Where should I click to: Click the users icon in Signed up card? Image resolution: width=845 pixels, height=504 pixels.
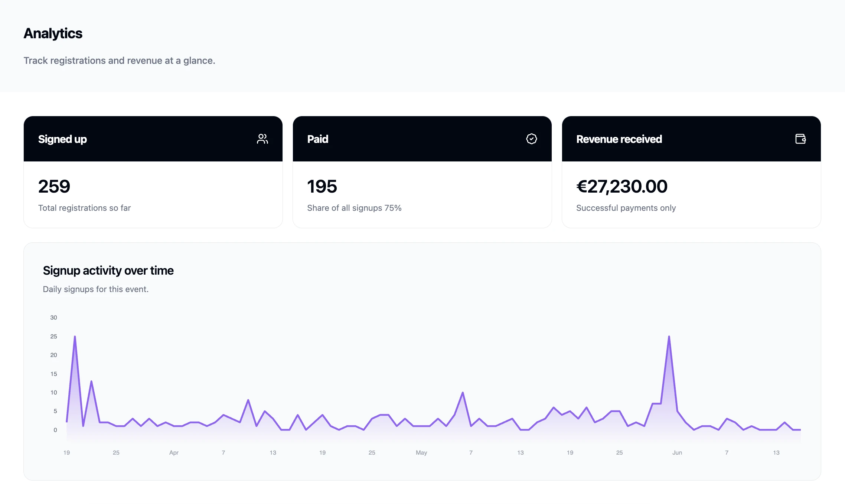[262, 139]
